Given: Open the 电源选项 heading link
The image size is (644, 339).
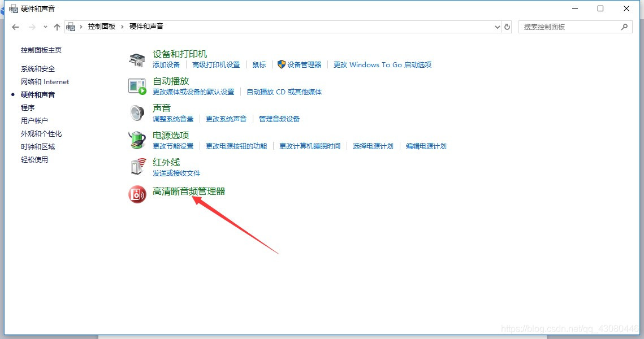Looking at the screenshot, I should 170,135.
